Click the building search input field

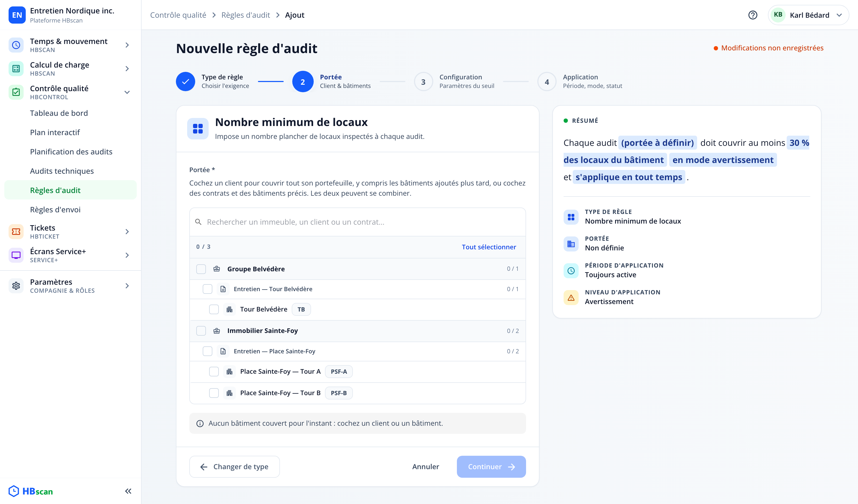tap(357, 222)
